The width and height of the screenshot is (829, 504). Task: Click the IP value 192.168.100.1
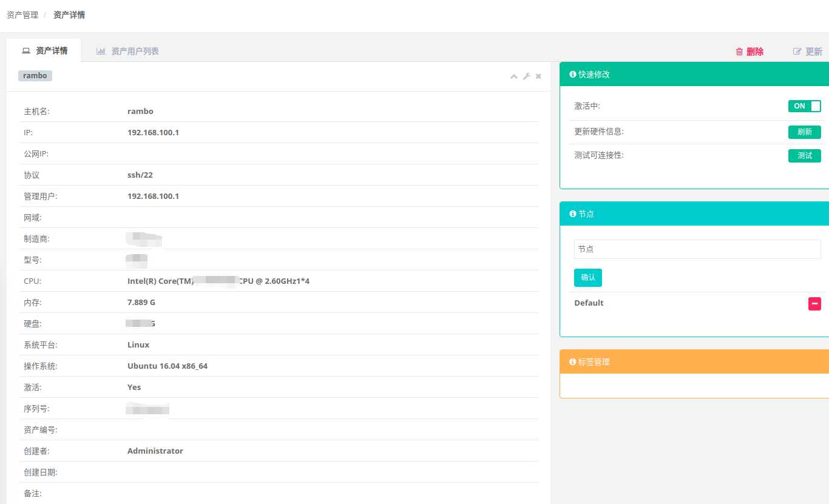tap(153, 132)
